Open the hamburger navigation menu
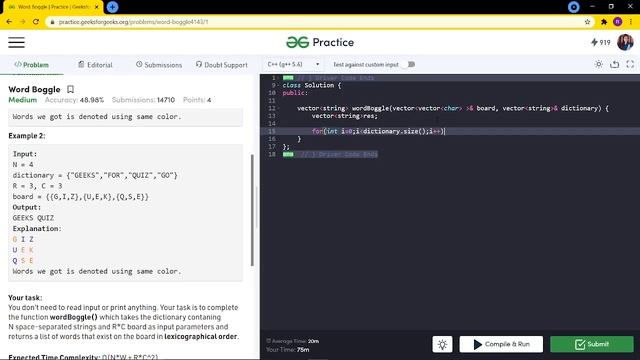 coord(16,42)
